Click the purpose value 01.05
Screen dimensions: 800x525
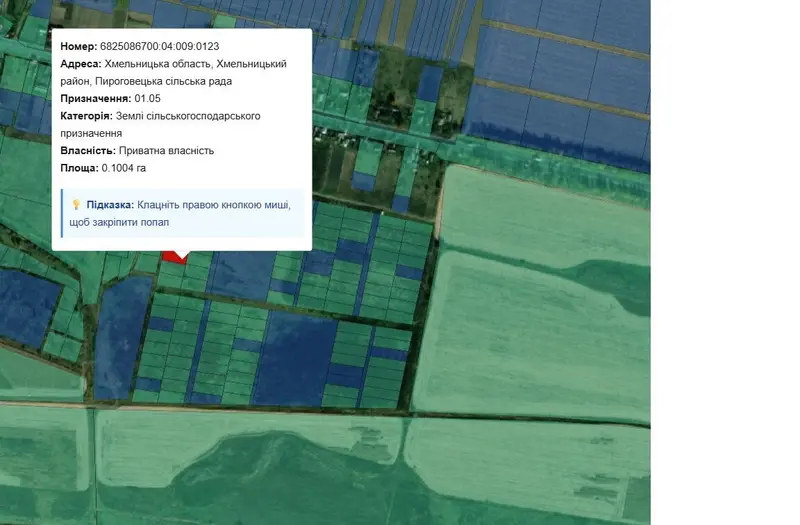pyautogui.click(x=147, y=98)
